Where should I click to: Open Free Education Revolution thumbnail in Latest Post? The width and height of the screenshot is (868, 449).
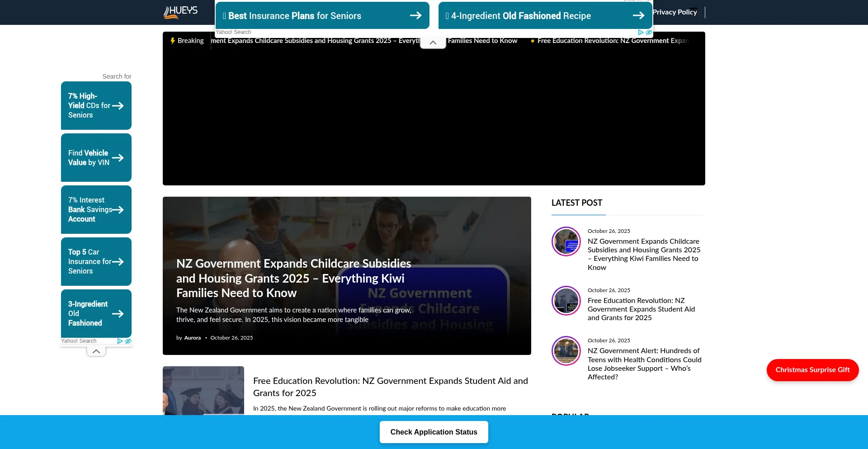click(x=566, y=301)
